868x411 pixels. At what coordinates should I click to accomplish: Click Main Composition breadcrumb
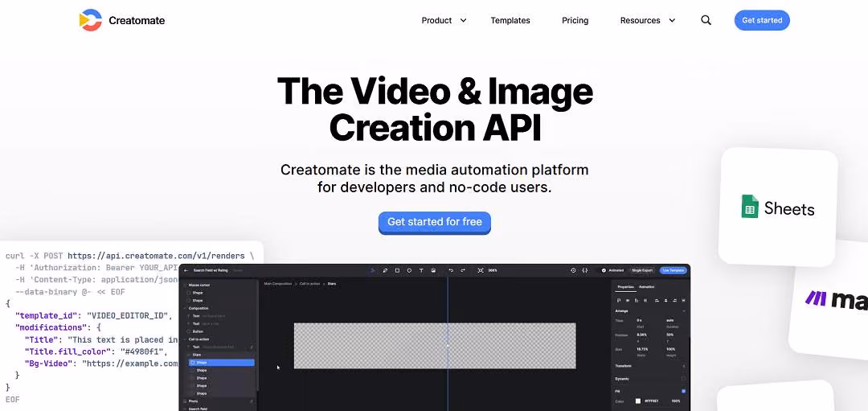pyautogui.click(x=278, y=284)
